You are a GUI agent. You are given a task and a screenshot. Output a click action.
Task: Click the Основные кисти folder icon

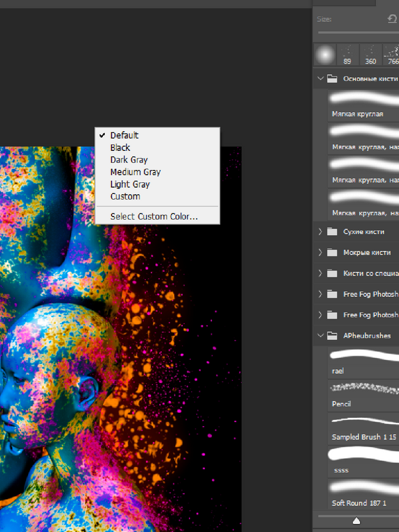click(332, 79)
